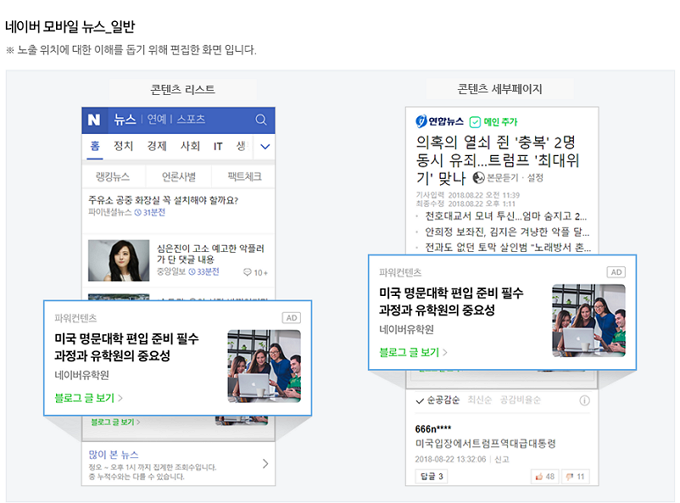Click the thumbs-down 11 button
The width and height of the screenshot is (680, 503).
(x=575, y=477)
